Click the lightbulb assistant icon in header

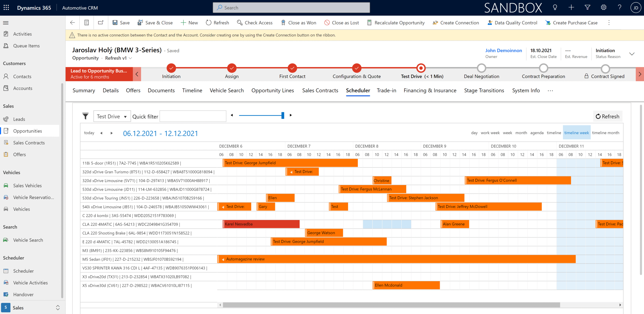pos(555,8)
